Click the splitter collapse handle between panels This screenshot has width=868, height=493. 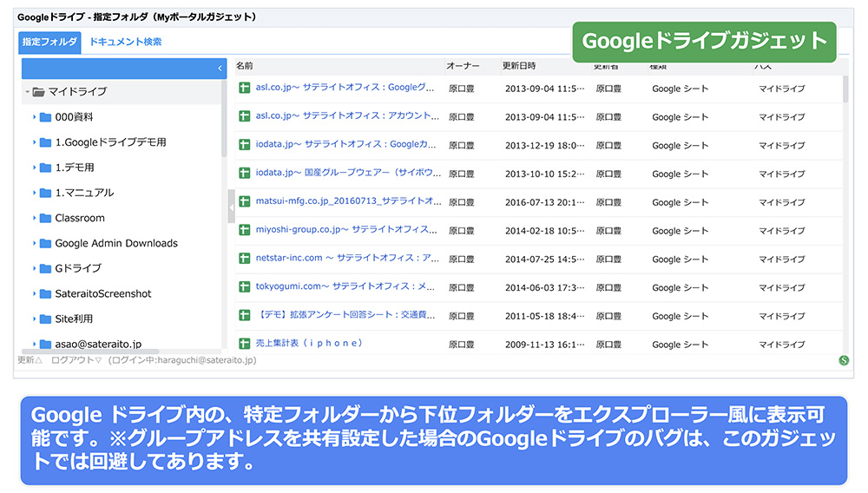[x=231, y=207]
